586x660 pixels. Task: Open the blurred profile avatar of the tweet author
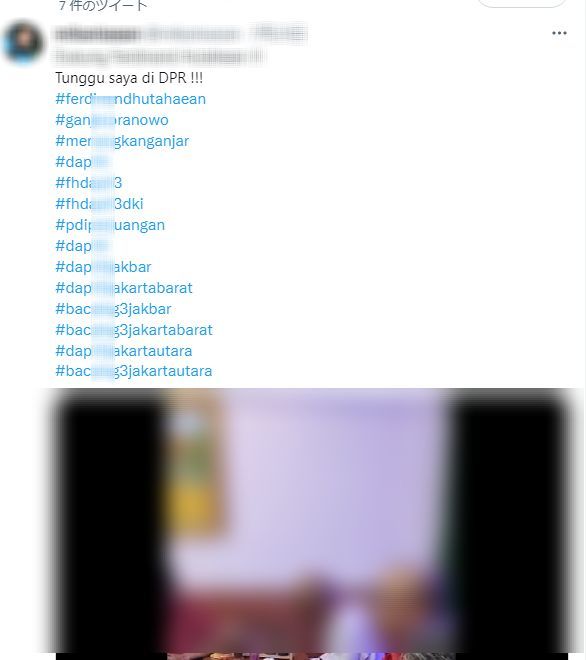click(23, 42)
